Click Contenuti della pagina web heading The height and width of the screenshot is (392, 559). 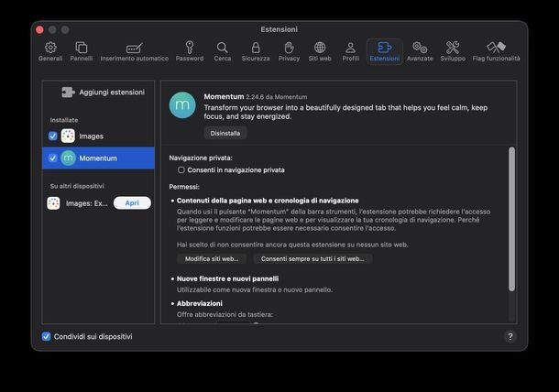[268, 201]
